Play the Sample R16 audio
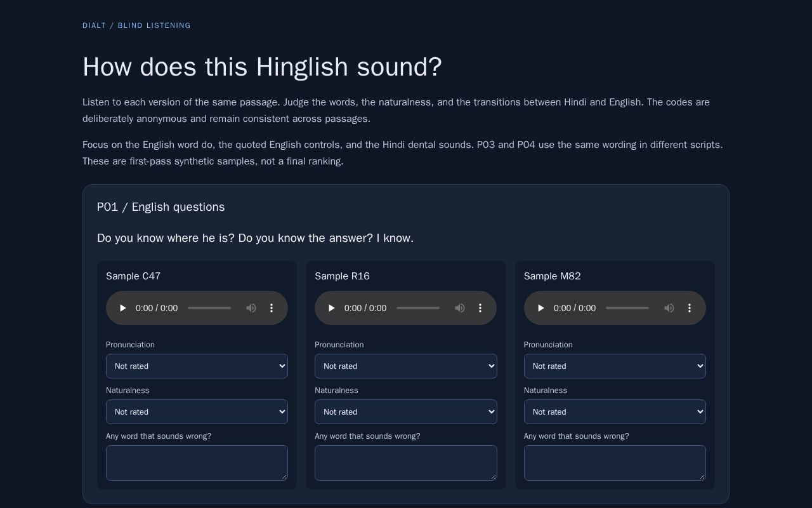 click(x=332, y=308)
